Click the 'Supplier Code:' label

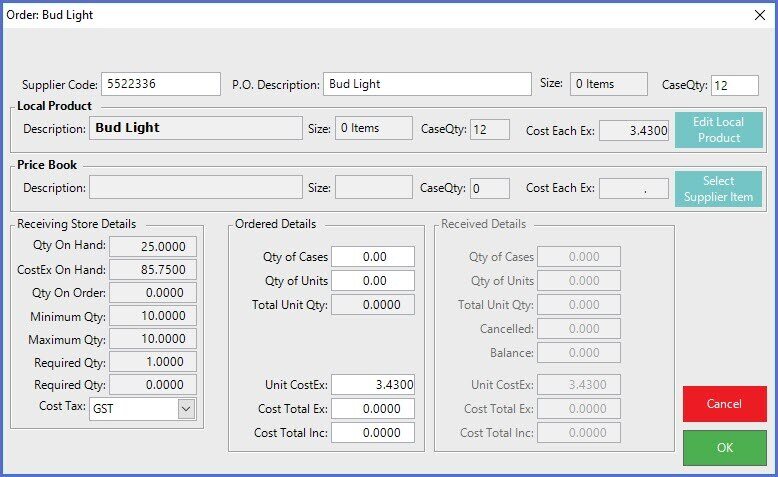60,85
